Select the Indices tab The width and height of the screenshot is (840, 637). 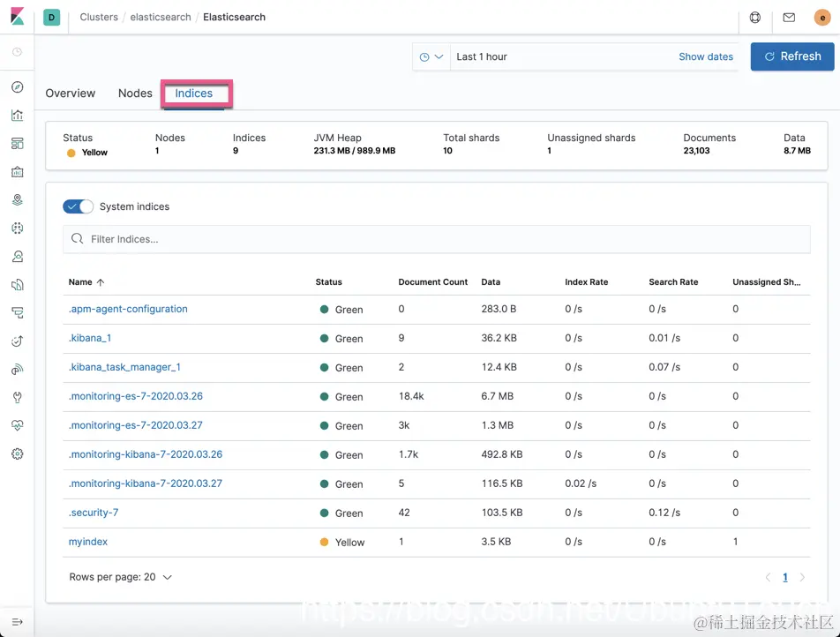(x=194, y=94)
